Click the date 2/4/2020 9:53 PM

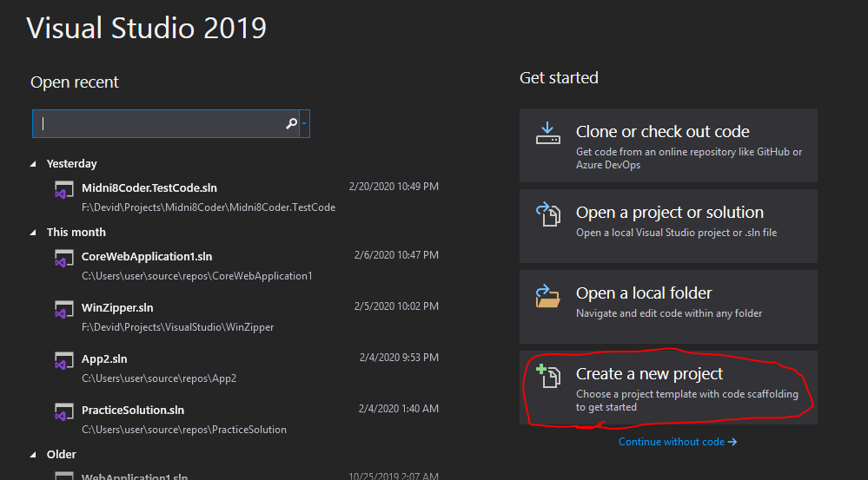[x=399, y=358]
